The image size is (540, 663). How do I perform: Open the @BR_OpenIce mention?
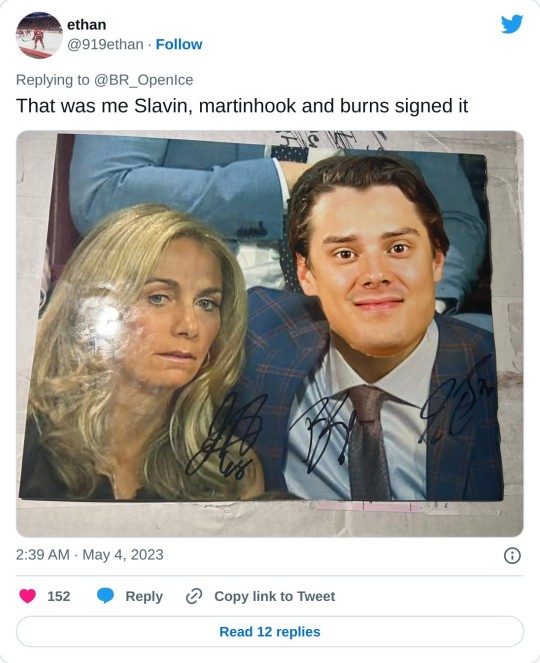(143, 79)
